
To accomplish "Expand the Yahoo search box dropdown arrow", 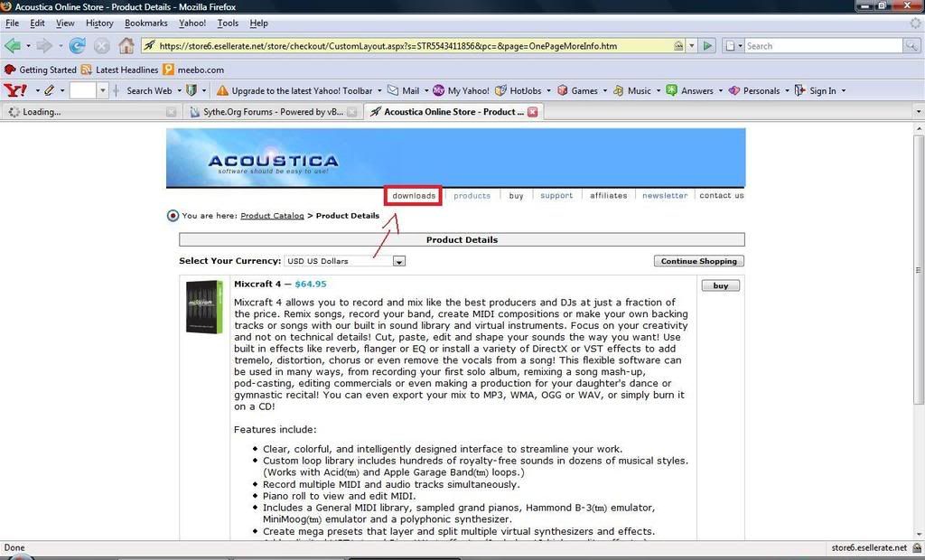I will [103, 90].
